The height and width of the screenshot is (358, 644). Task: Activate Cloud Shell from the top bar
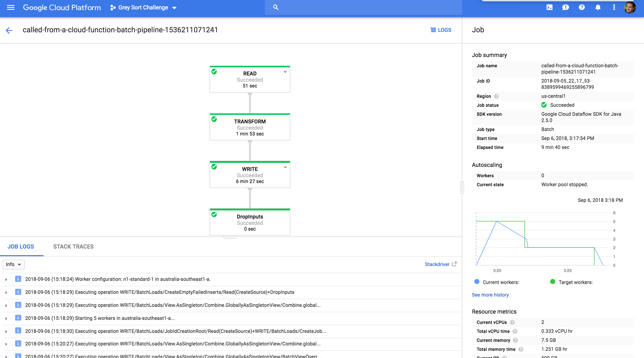550,7
